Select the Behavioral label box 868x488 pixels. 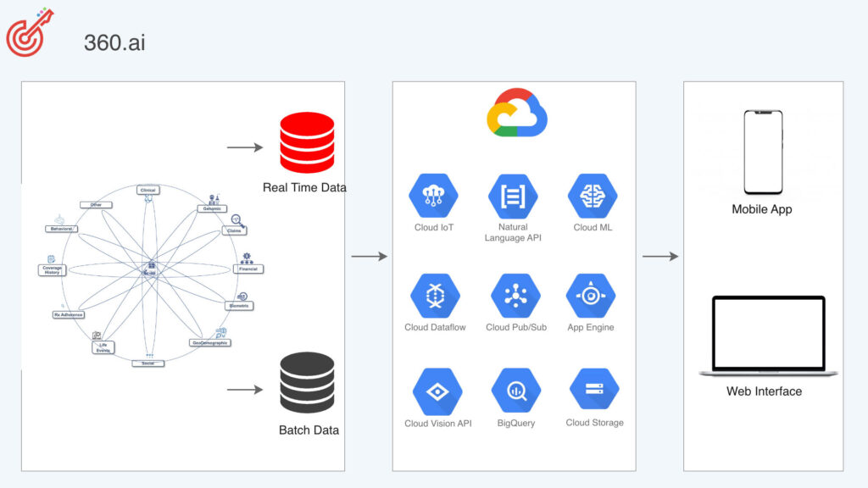click(61, 229)
